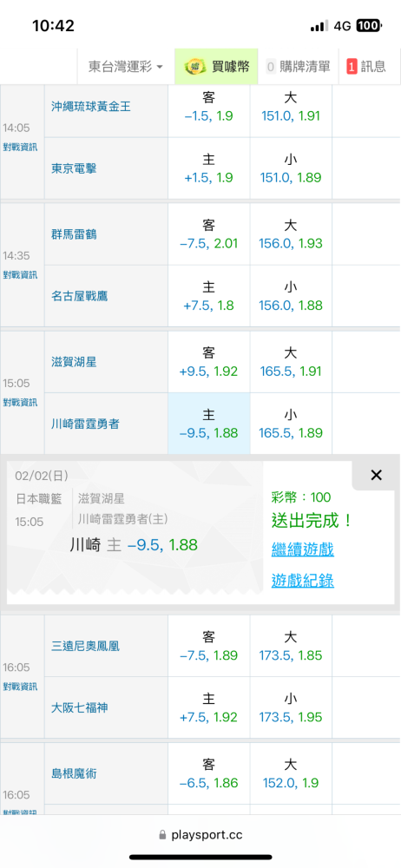This screenshot has width=401, height=868.
Task: Open 名古屋戰鷹 team link
Action: tap(79, 296)
